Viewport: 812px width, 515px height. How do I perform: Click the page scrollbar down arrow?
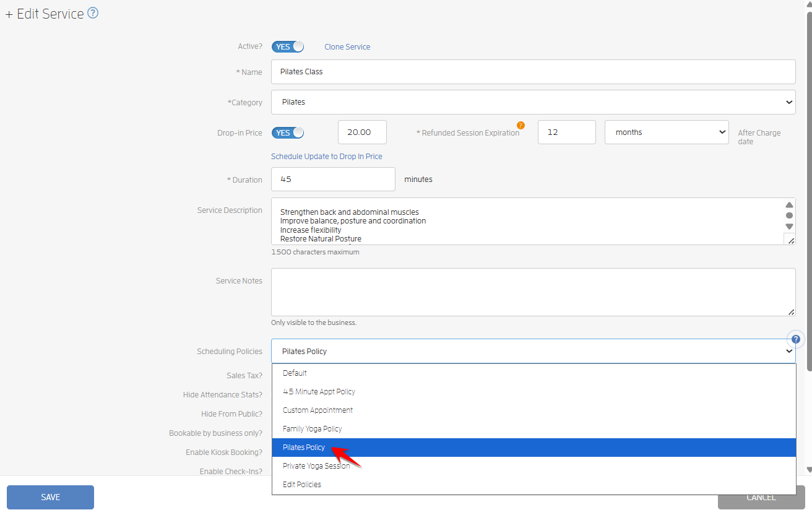point(808,470)
